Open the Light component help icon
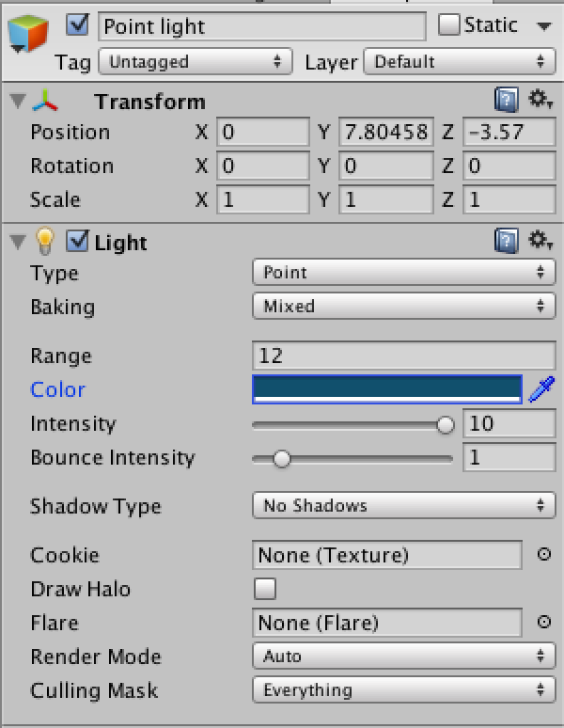564x728 pixels. 506,241
